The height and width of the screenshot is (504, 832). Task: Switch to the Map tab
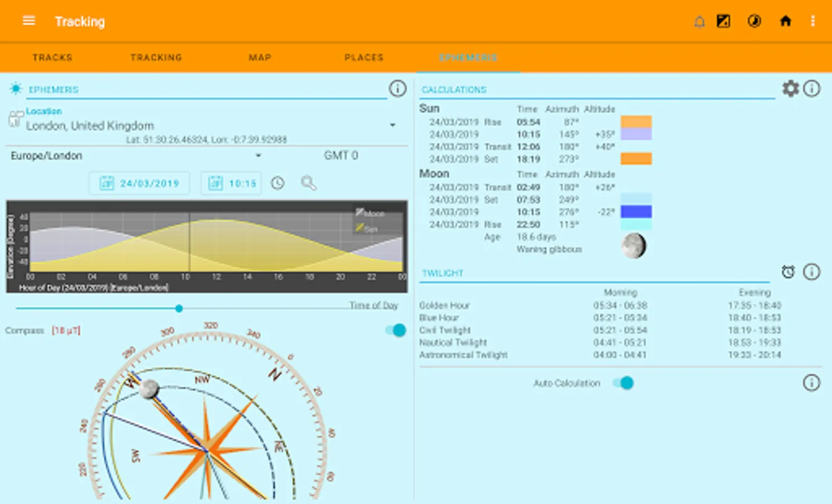click(x=260, y=58)
